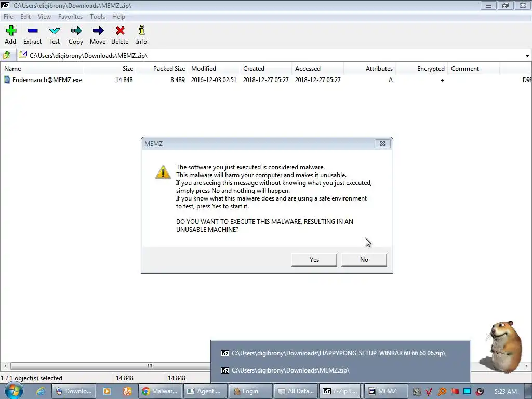Click the warning icon in MEMZ dialog

tap(163, 172)
